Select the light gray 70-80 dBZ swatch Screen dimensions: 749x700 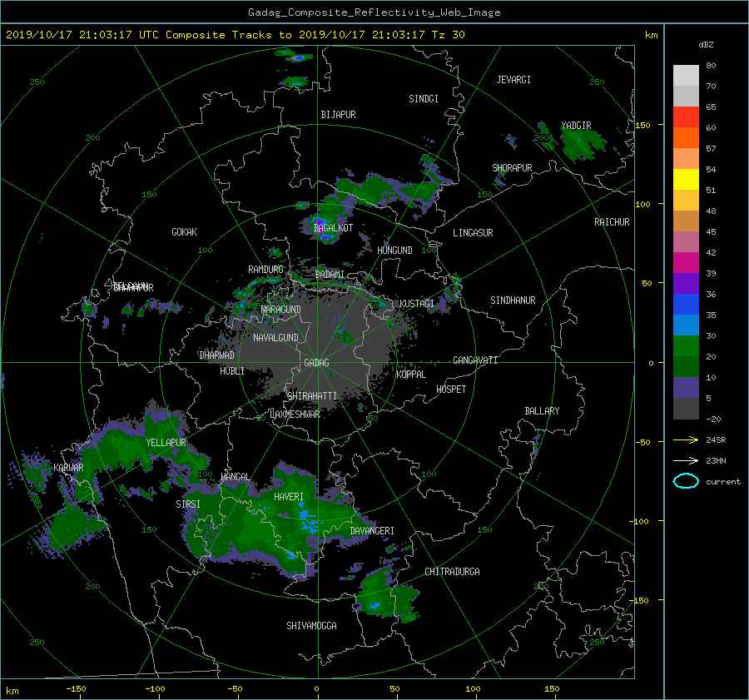[x=686, y=76]
